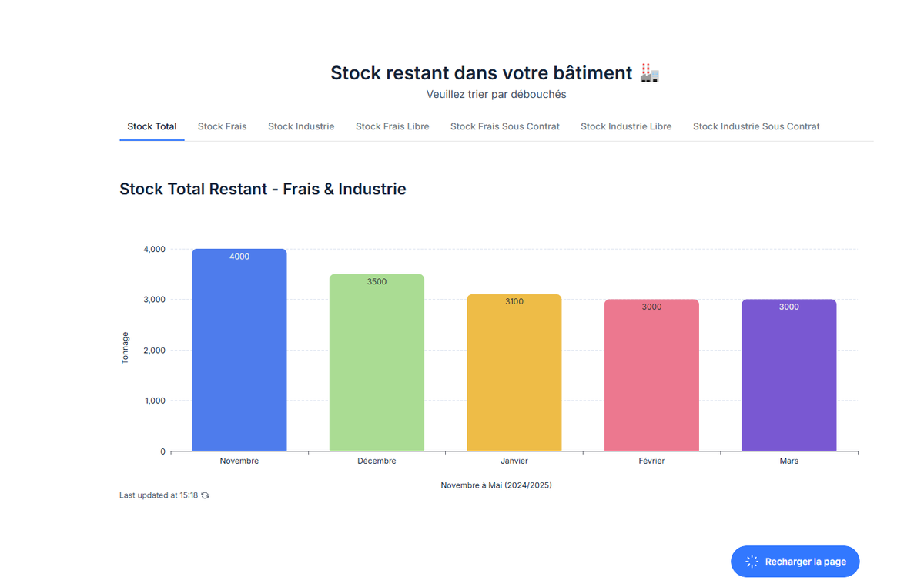Click Veuillez trier par débouchés subtitle
The image size is (924, 584).
pos(496,95)
